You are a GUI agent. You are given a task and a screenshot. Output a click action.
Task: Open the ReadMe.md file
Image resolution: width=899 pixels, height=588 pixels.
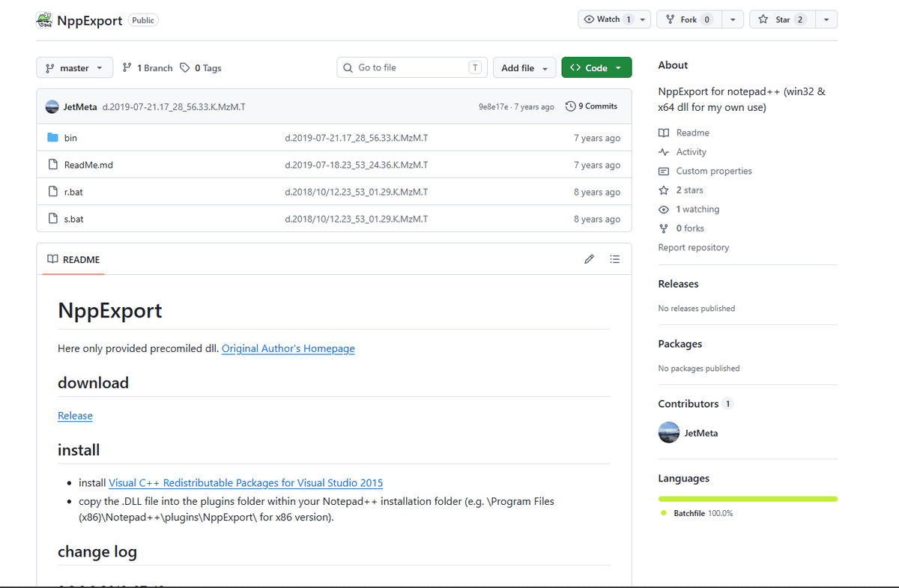tap(88, 165)
